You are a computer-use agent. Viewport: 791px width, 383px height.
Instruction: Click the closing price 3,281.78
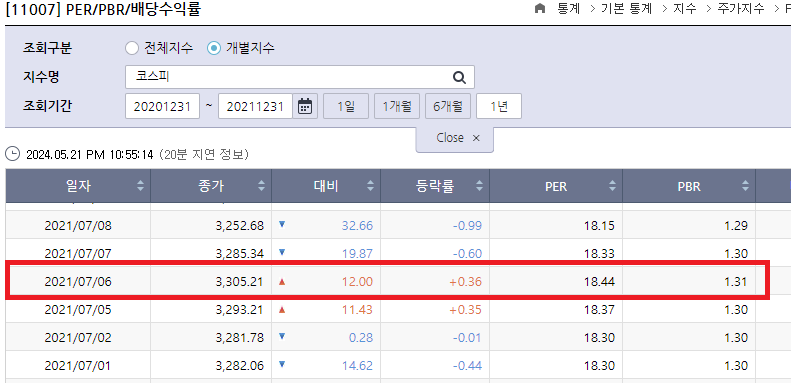[240, 338]
